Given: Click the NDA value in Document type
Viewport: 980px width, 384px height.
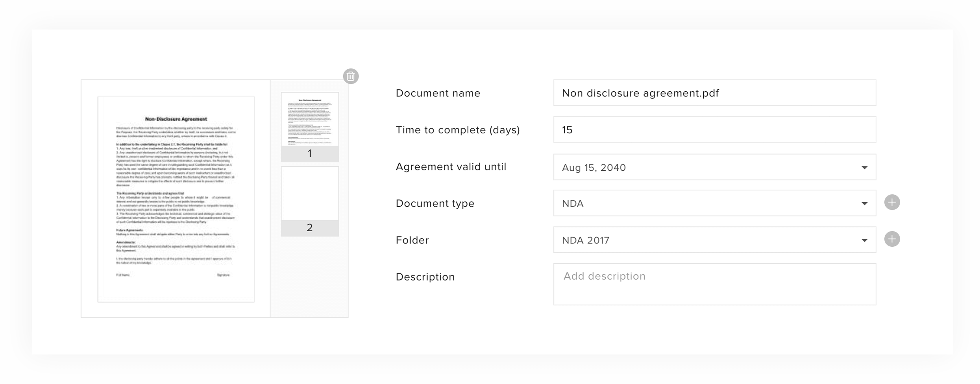Looking at the screenshot, I should (573, 203).
